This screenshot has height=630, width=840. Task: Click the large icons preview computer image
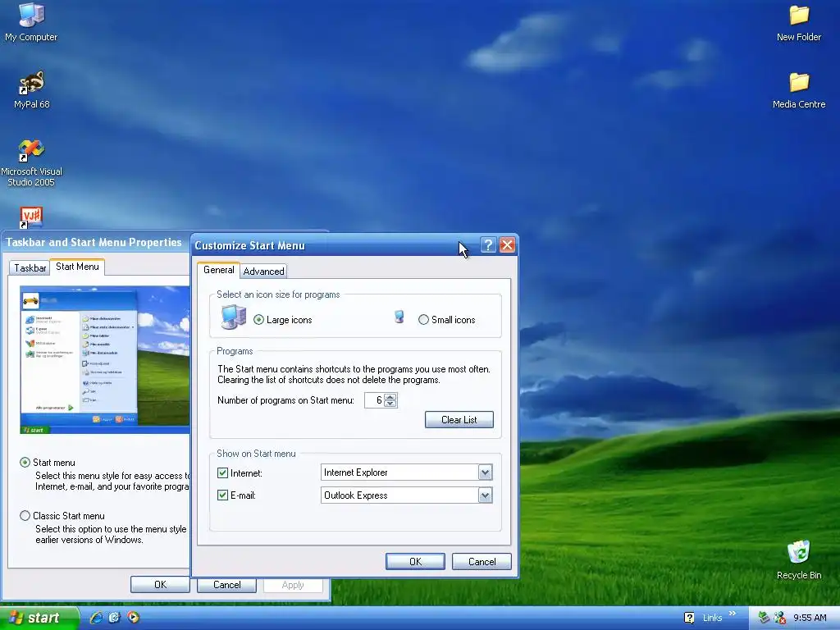pyautogui.click(x=234, y=317)
